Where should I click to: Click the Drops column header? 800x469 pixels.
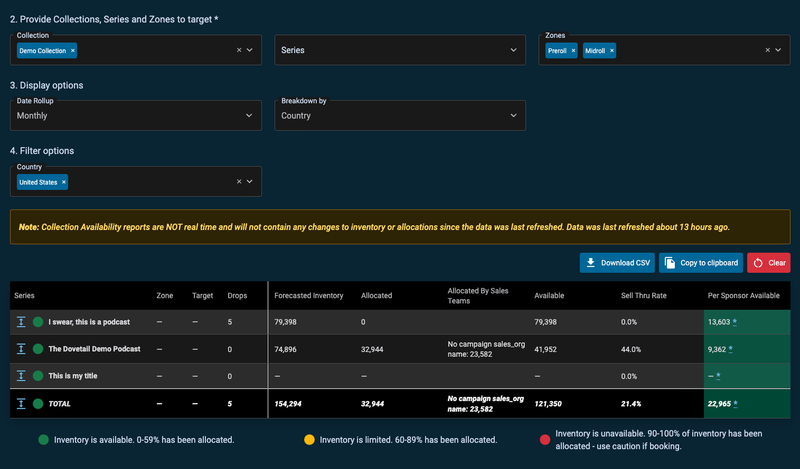coord(237,295)
